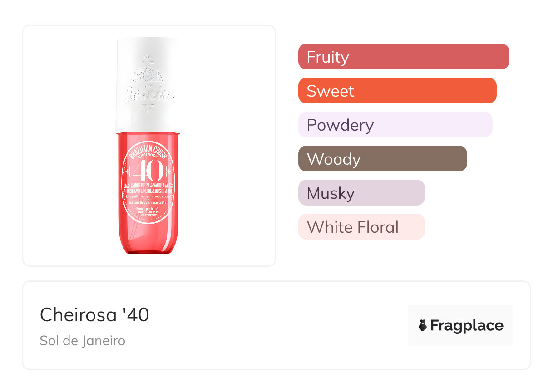Viewport: 553px width, 392px height.
Task: Choose the Woody accord bar
Action: [382, 159]
